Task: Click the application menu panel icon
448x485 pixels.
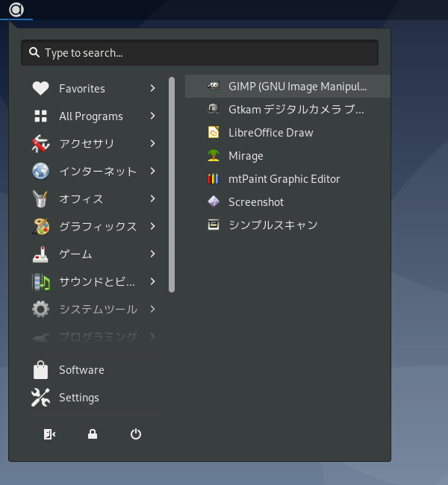Action: tap(16, 9)
